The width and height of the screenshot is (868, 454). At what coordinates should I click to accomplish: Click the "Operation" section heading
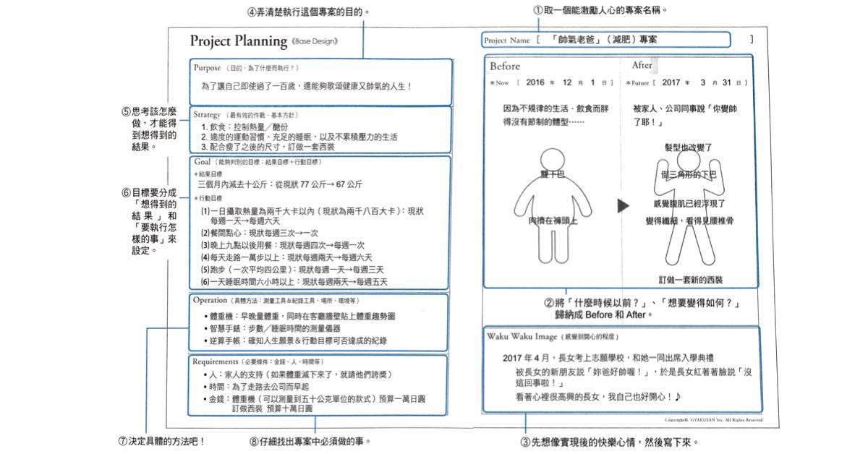(x=210, y=300)
